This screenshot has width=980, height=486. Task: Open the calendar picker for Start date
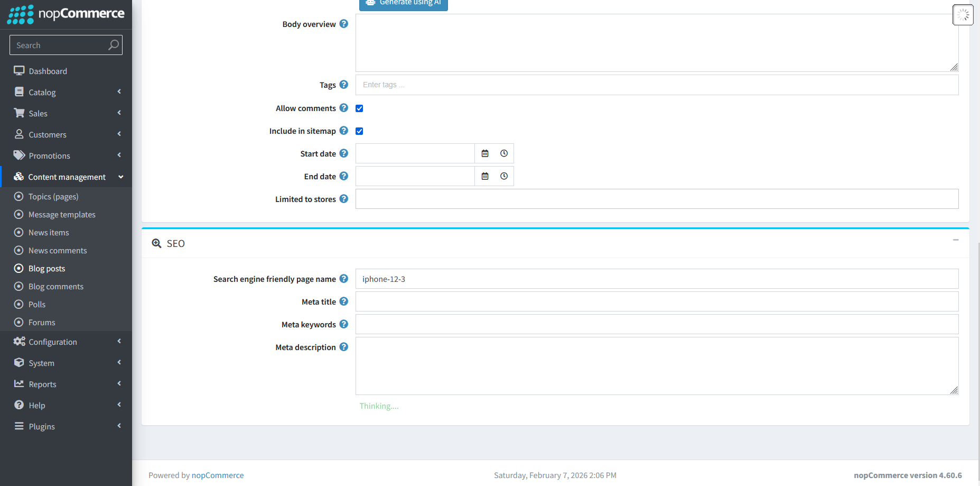[x=484, y=153]
